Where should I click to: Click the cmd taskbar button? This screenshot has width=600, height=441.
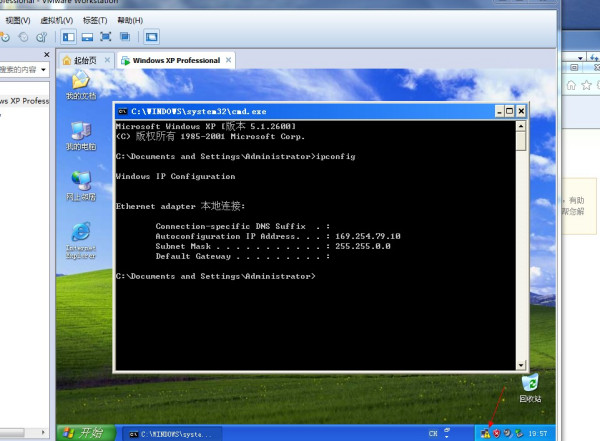pos(172,434)
